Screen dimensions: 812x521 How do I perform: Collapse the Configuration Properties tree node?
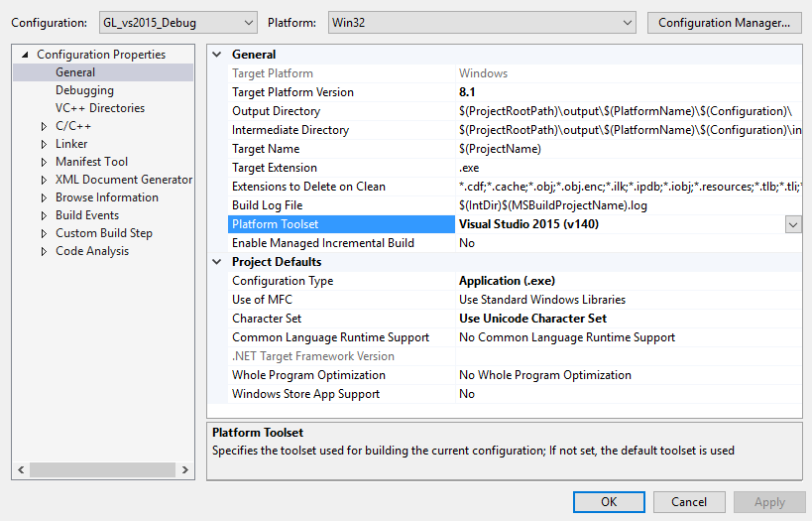point(25,55)
